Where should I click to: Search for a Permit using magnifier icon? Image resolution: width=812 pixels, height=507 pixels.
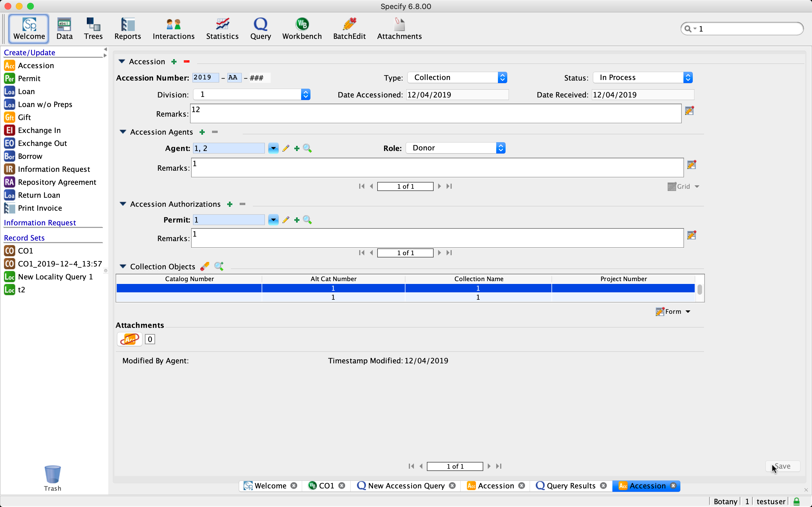307,220
